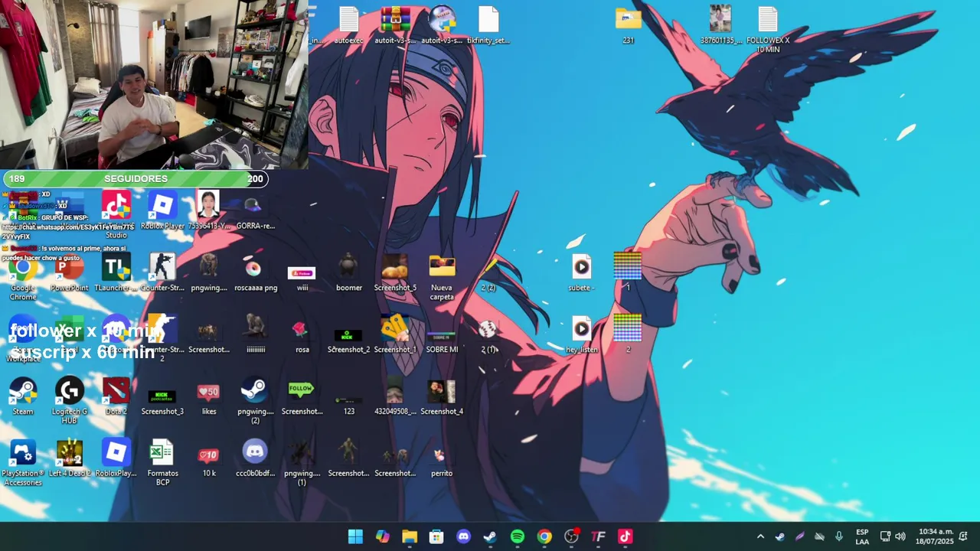Select the GORRA-re... cap image file
980x551 pixels.
(256, 211)
